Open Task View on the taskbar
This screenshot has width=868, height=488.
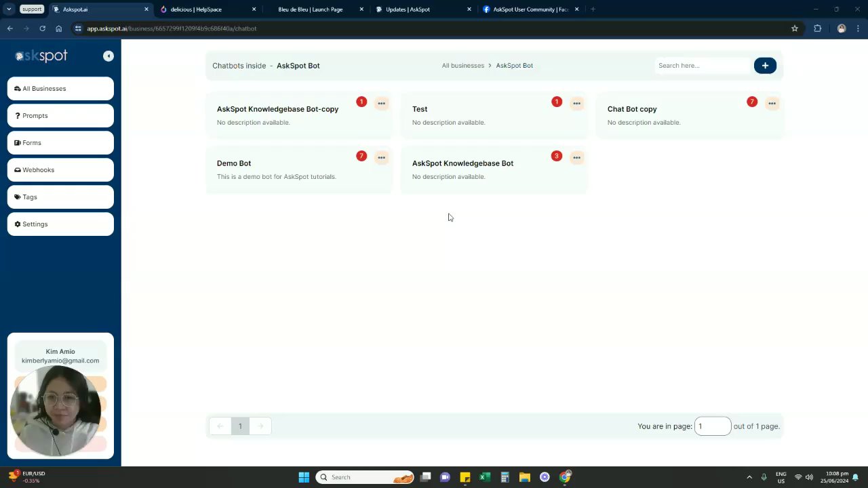pyautogui.click(x=425, y=477)
